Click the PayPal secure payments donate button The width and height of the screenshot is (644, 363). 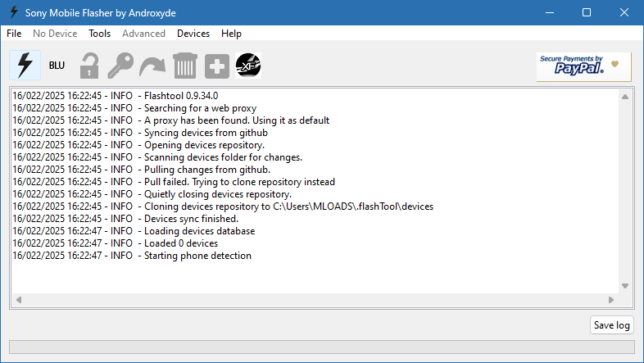click(x=583, y=66)
